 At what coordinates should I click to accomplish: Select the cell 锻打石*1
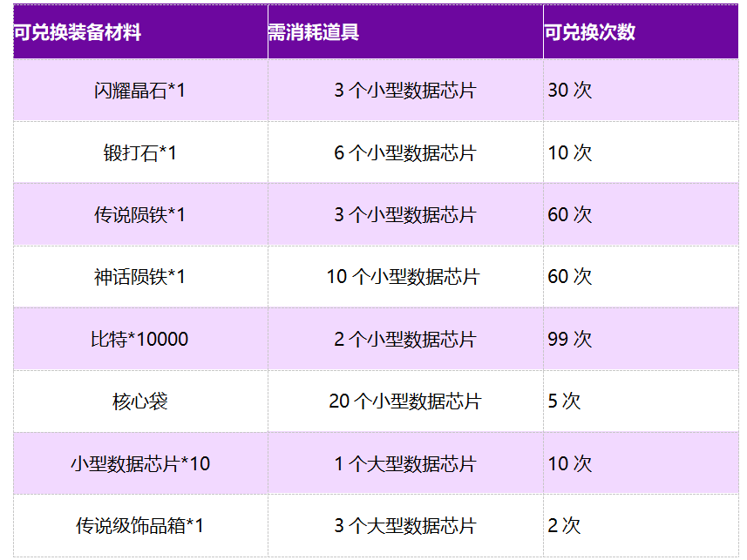(x=140, y=153)
